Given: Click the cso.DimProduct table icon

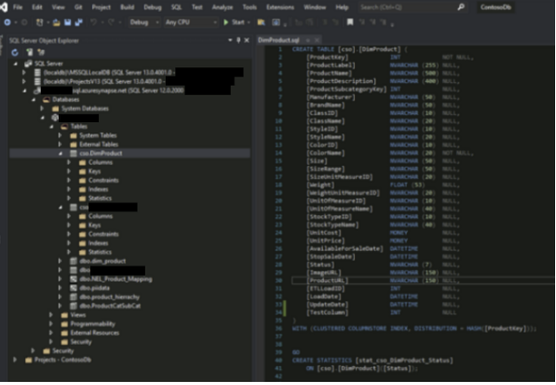Looking at the screenshot, I should tap(73, 153).
